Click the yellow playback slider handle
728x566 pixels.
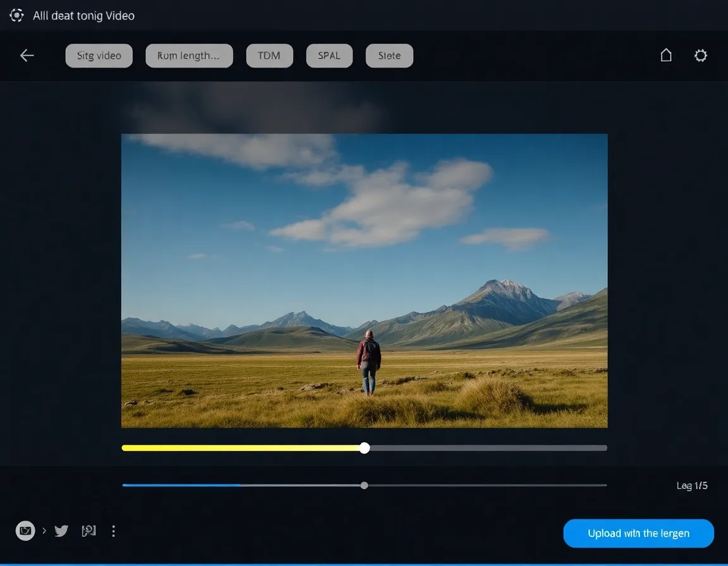364,448
